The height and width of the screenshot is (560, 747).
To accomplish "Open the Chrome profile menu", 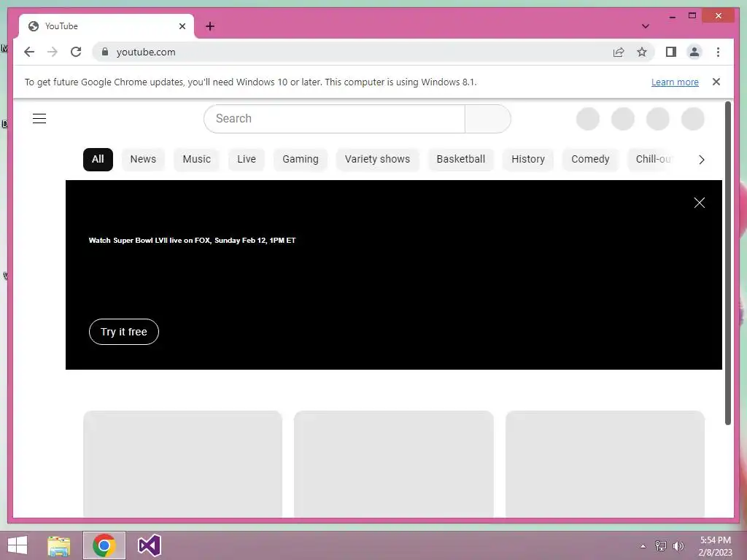I will click(x=694, y=52).
